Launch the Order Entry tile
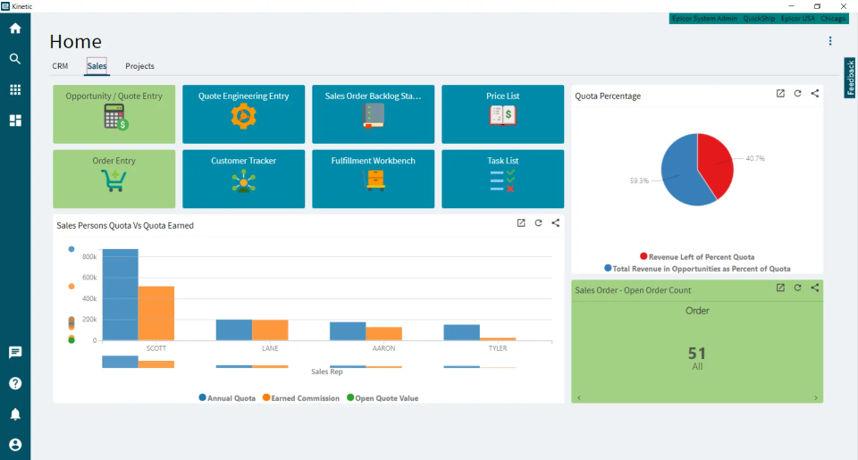858x460 pixels. coord(114,179)
